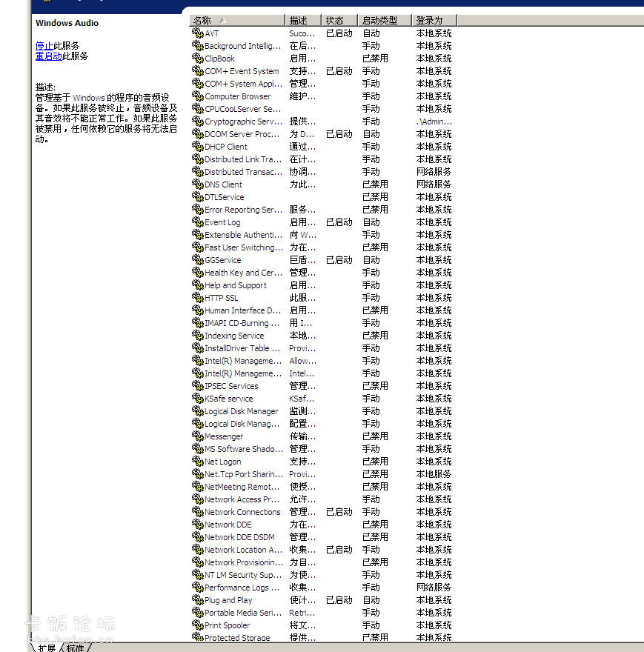Select the MS Software Shadow Copy row

322,449
